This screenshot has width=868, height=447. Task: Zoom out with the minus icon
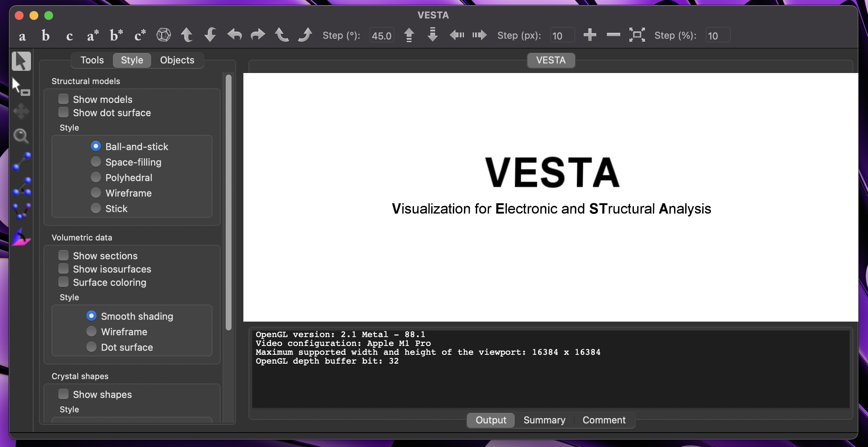613,35
